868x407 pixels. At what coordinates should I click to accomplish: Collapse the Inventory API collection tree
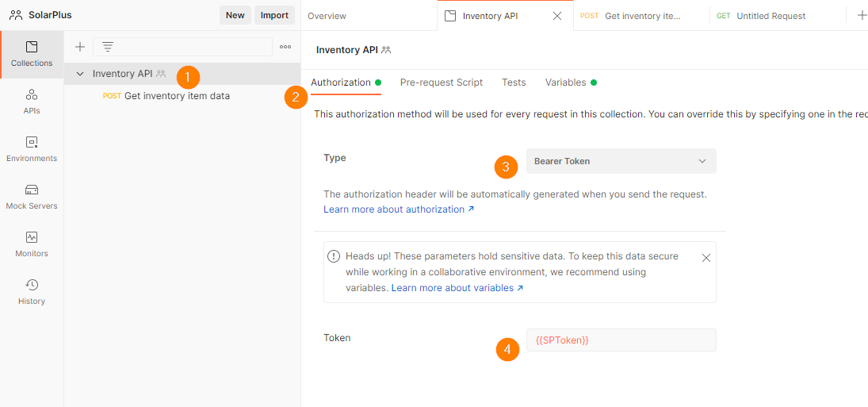click(x=80, y=74)
